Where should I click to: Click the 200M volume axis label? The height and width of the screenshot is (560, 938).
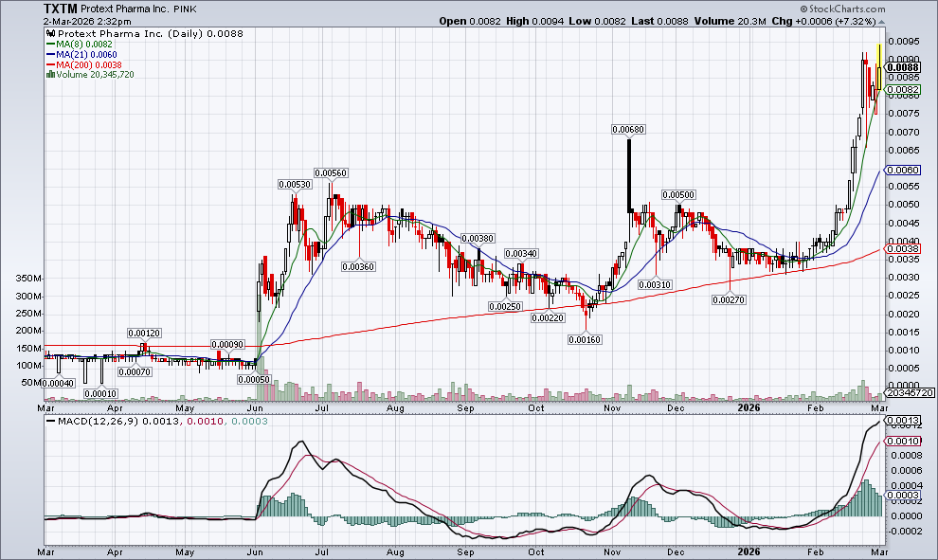click(x=28, y=331)
